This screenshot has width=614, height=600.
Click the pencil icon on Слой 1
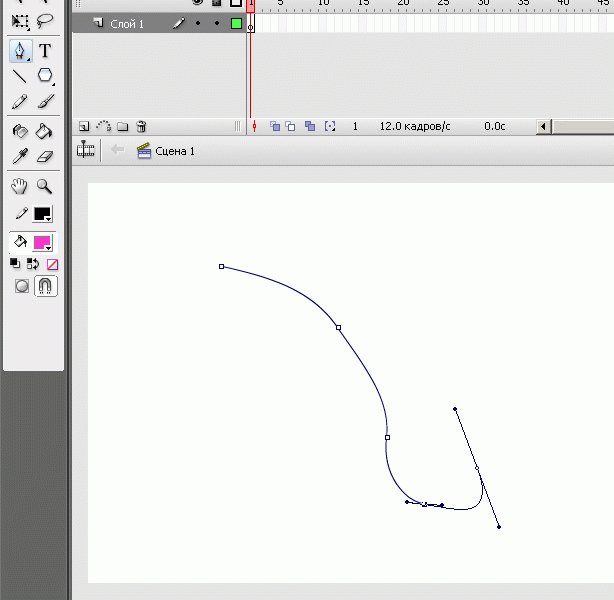179,23
